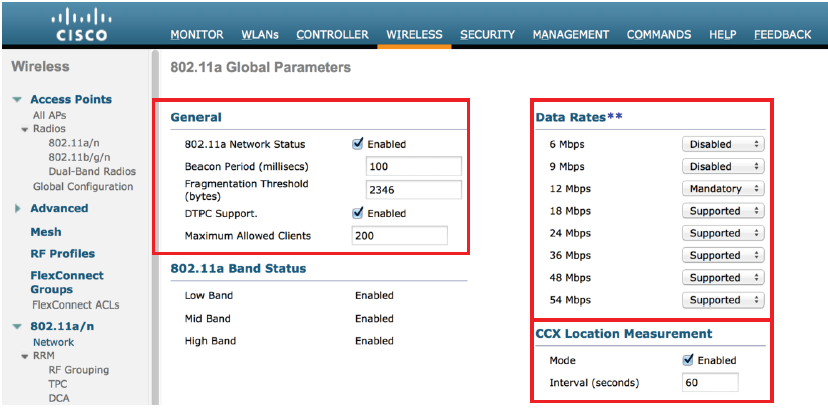This screenshot has height=410, width=828.
Task: Toggle DTPC Support Enabled checkbox
Action: [x=359, y=212]
